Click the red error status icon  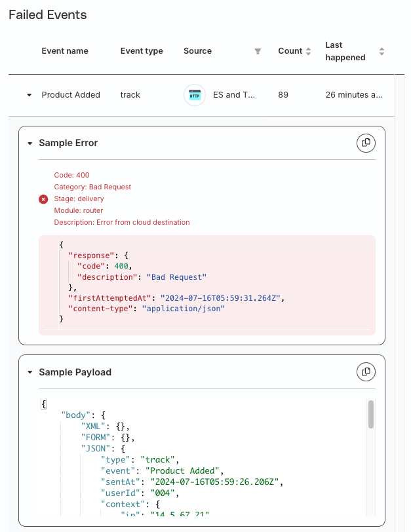(x=43, y=199)
